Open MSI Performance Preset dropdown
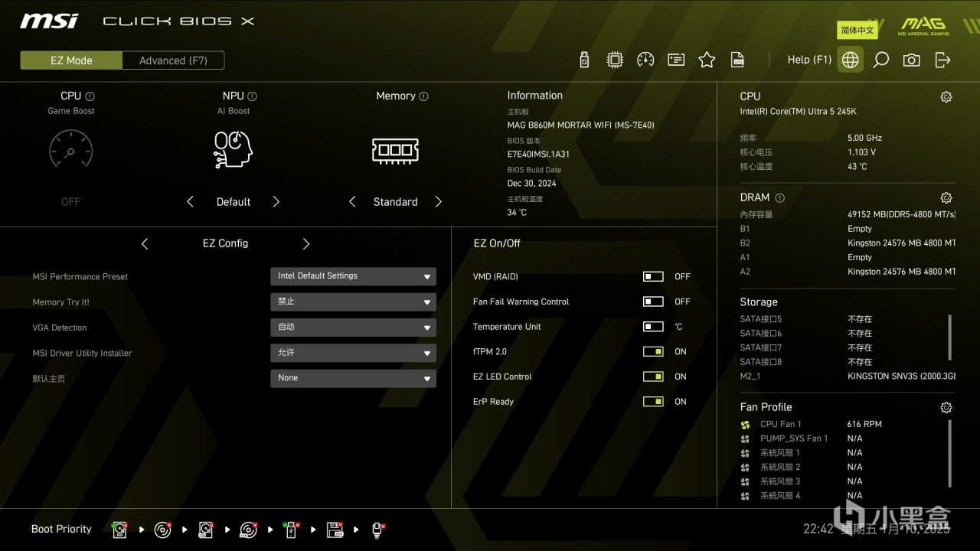The image size is (980, 551). point(353,276)
